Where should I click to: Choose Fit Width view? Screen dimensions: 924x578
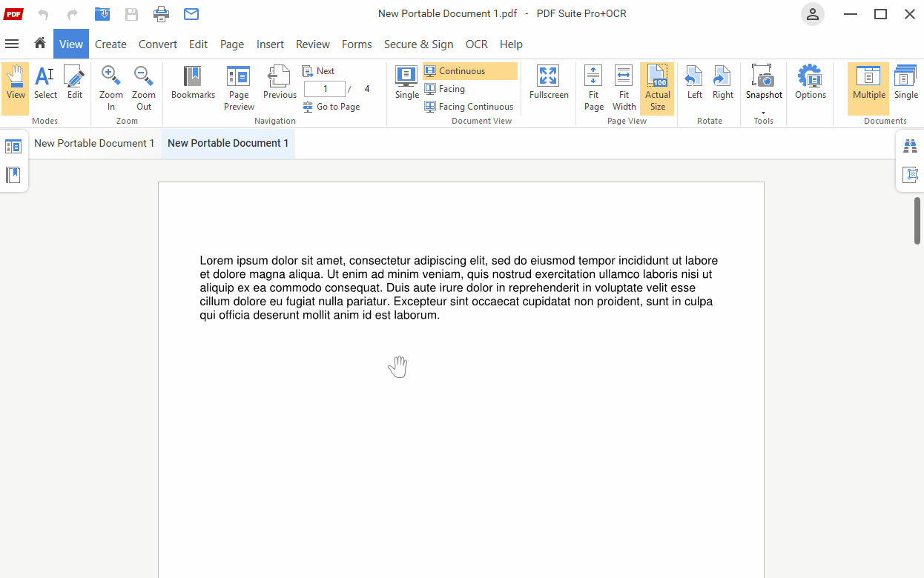pyautogui.click(x=624, y=88)
